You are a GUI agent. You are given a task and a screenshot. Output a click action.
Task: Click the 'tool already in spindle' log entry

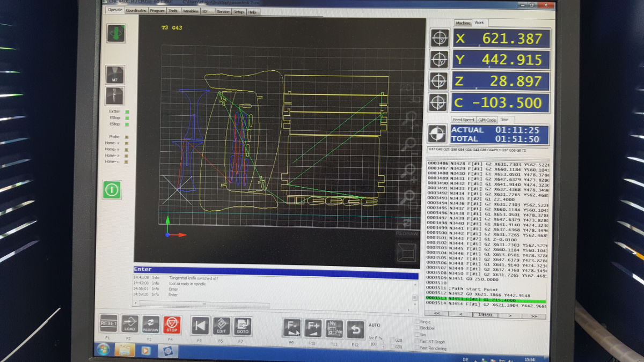click(x=187, y=283)
